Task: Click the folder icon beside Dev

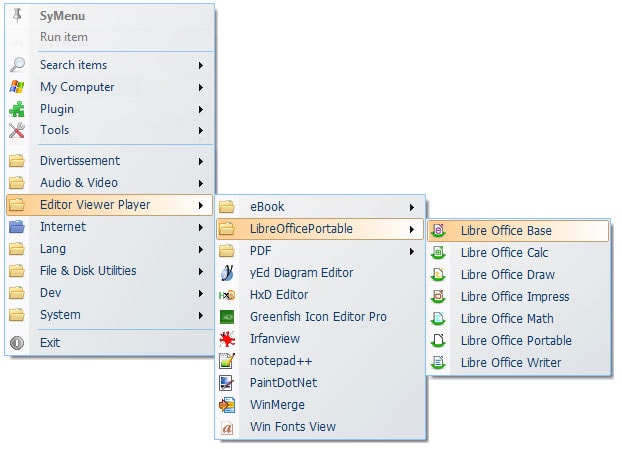Action: coord(17,293)
